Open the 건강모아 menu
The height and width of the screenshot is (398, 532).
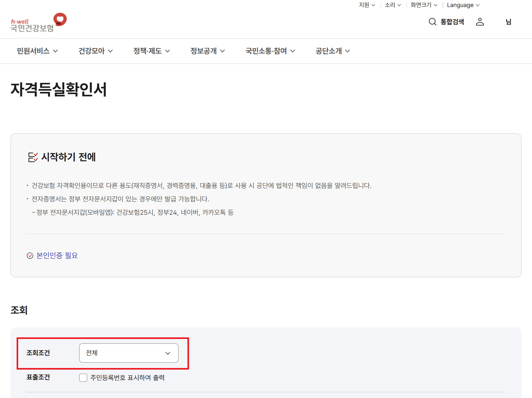[95, 51]
